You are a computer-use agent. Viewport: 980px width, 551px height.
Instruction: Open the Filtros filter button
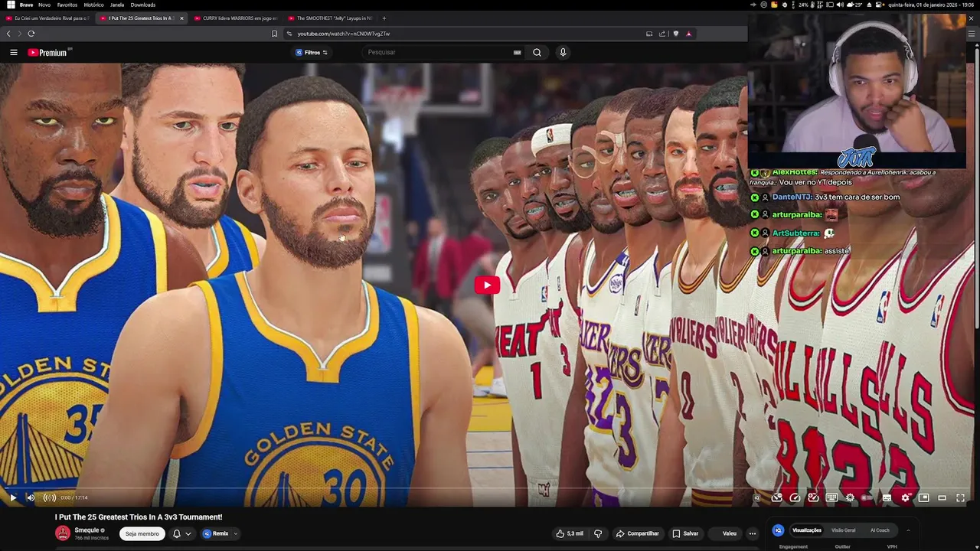click(312, 52)
